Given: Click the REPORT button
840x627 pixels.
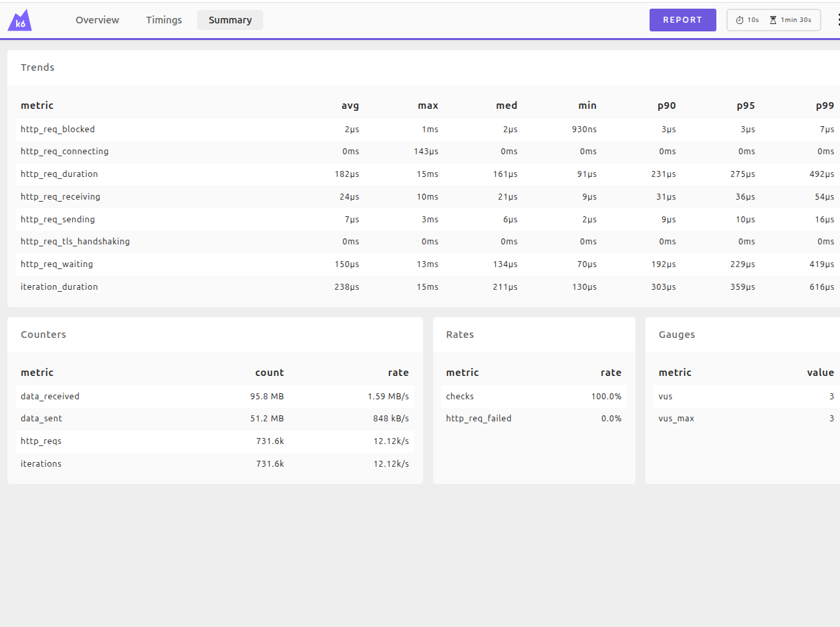Looking at the screenshot, I should [683, 20].
